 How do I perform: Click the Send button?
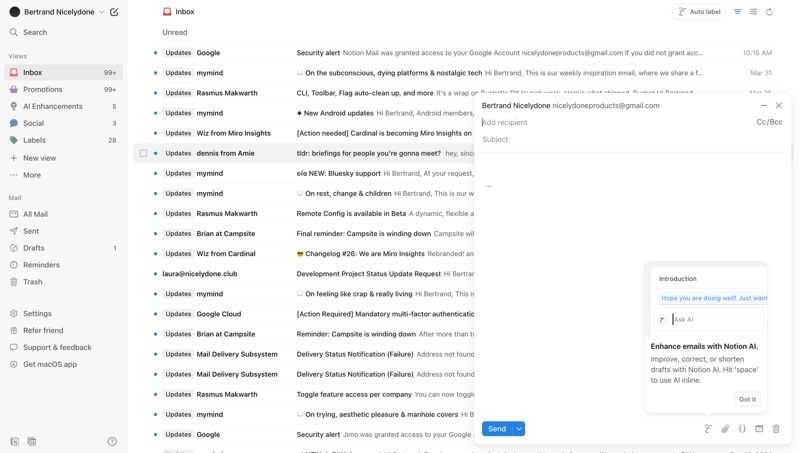pyautogui.click(x=497, y=429)
